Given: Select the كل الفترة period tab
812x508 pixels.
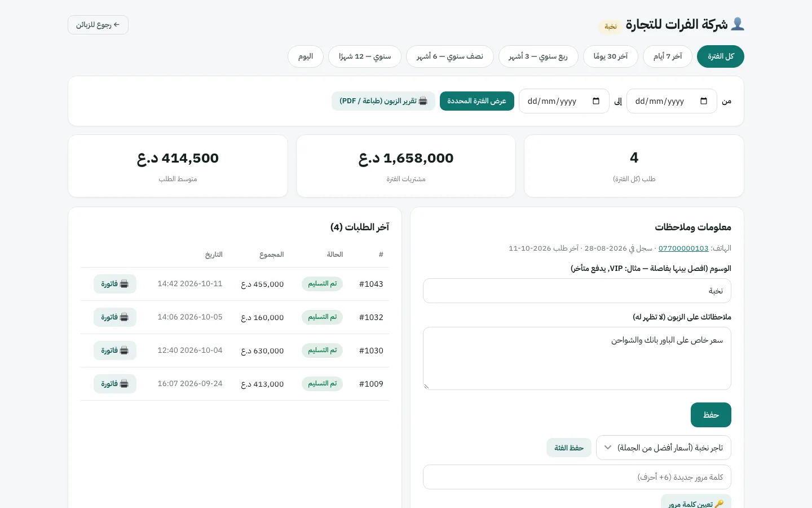Looking at the screenshot, I should [x=721, y=56].
